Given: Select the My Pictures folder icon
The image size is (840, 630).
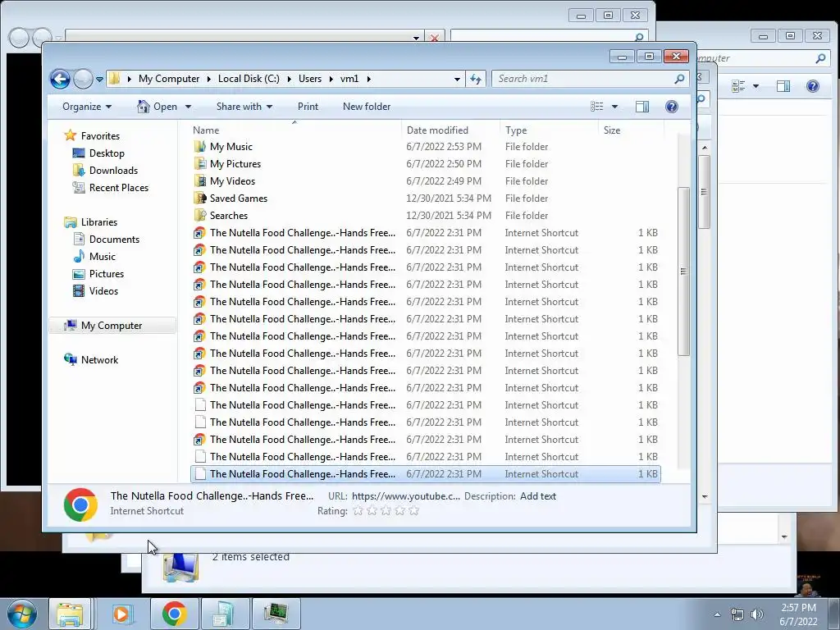Looking at the screenshot, I should point(200,163).
